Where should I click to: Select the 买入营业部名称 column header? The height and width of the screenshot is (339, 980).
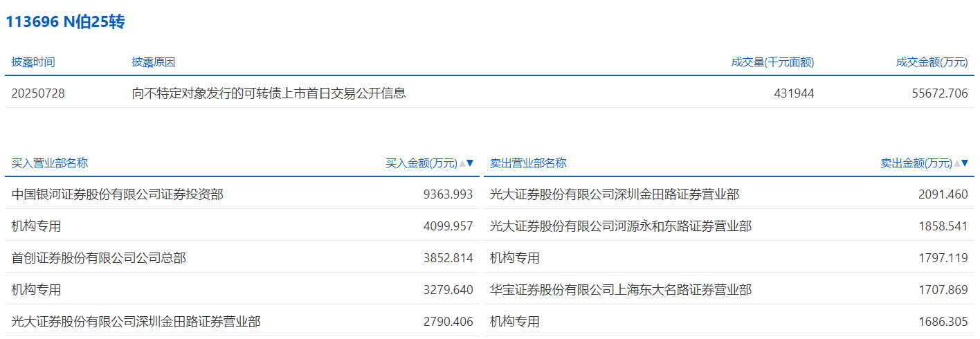(x=50, y=163)
